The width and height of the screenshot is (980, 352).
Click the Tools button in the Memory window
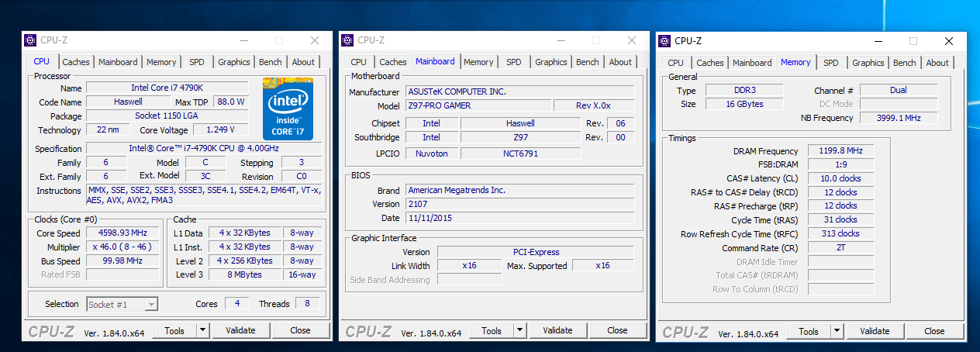point(809,331)
